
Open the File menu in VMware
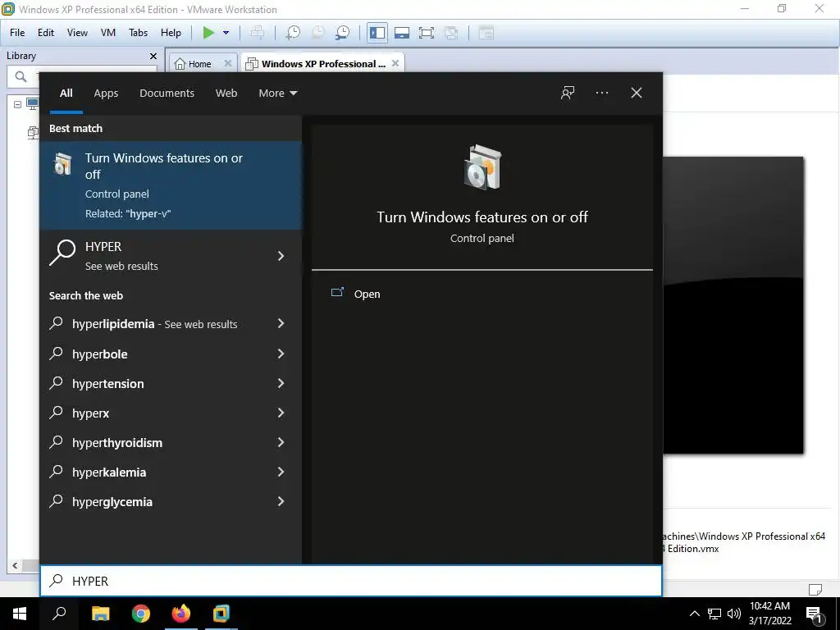[x=17, y=33]
